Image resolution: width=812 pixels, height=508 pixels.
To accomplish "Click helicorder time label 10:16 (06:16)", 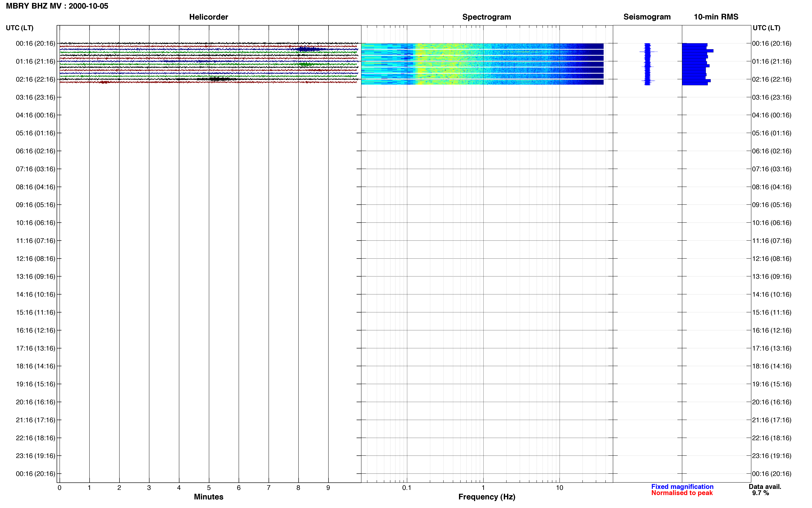I will (36, 223).
